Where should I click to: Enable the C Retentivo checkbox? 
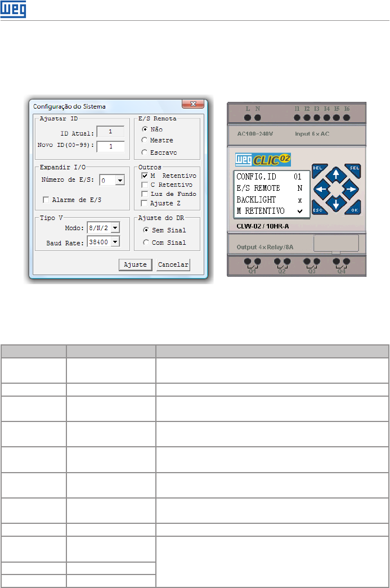[x=145, y=185]
